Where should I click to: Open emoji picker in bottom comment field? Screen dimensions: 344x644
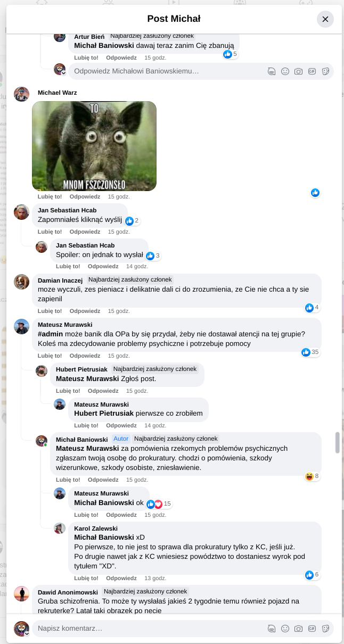pyautogui.click(x=285, y=629)
